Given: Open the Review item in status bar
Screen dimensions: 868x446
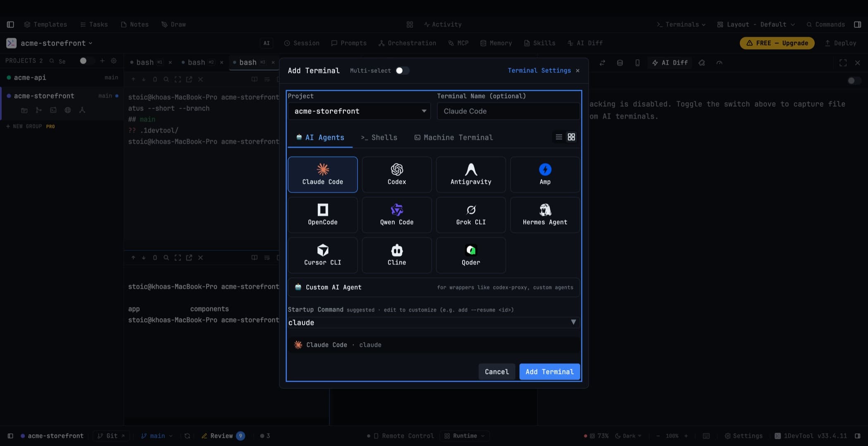Looking at the screenshot, I should (x=222, y=436).
